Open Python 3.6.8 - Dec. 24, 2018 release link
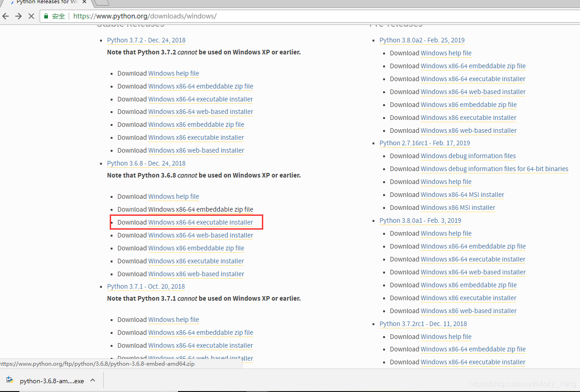This screenshot has width=580, height=392. [146, 163]
